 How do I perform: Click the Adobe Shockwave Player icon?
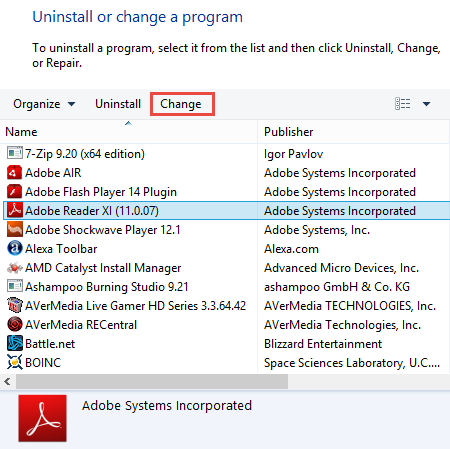tap(15, 230)
